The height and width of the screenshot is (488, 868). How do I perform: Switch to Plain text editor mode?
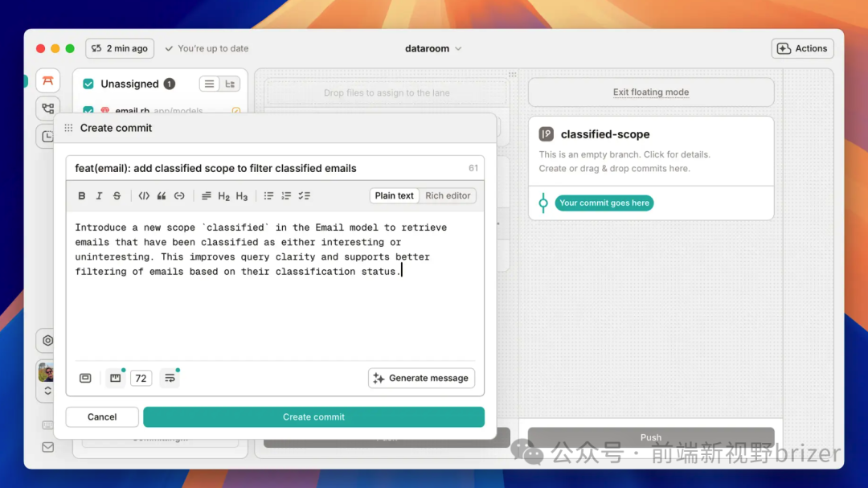(x=394, y=195)
